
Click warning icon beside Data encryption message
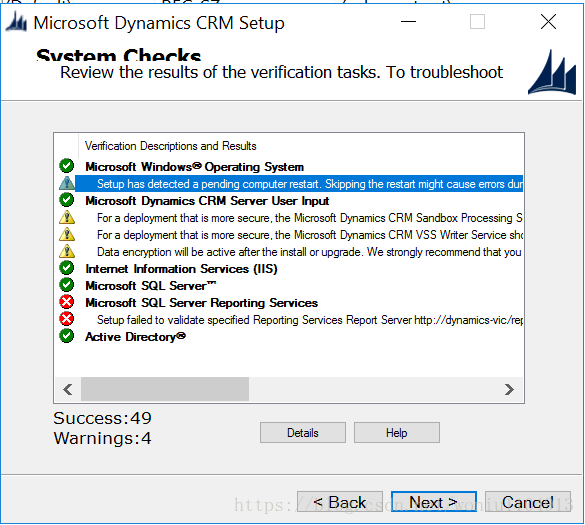67,251
